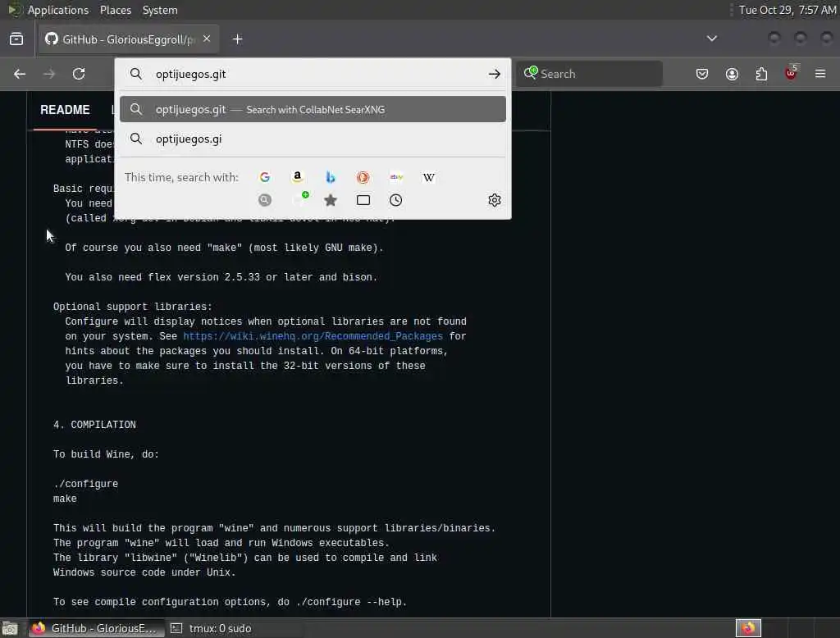Search with Bing one-off engine icon

point(330,177)
